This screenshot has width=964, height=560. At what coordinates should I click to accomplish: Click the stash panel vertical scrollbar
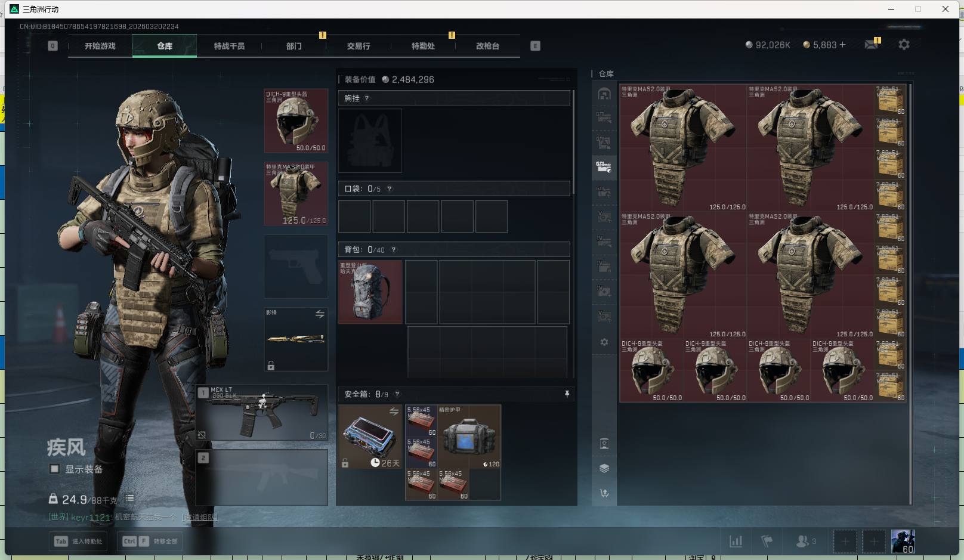pyautogui.click(x=910, y=293)
